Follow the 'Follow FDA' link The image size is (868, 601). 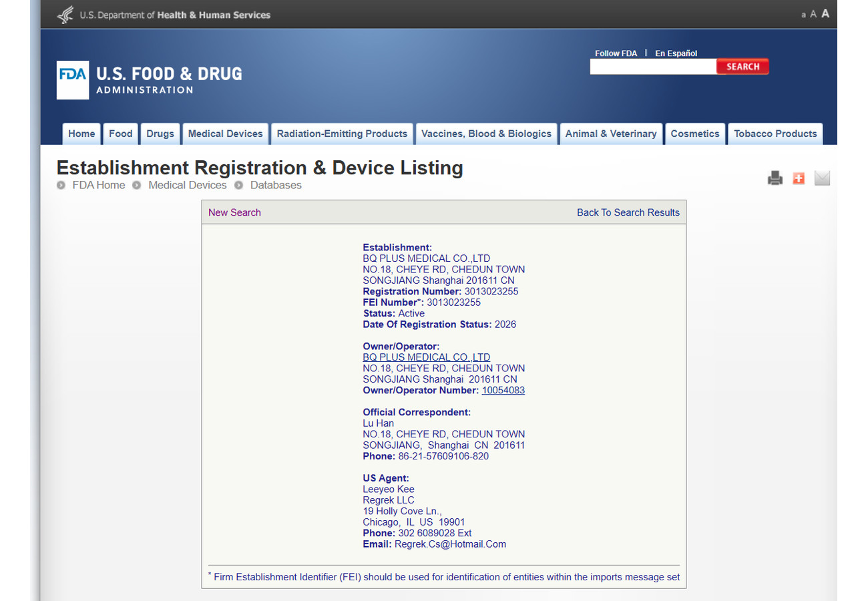[x=616, y=53]
